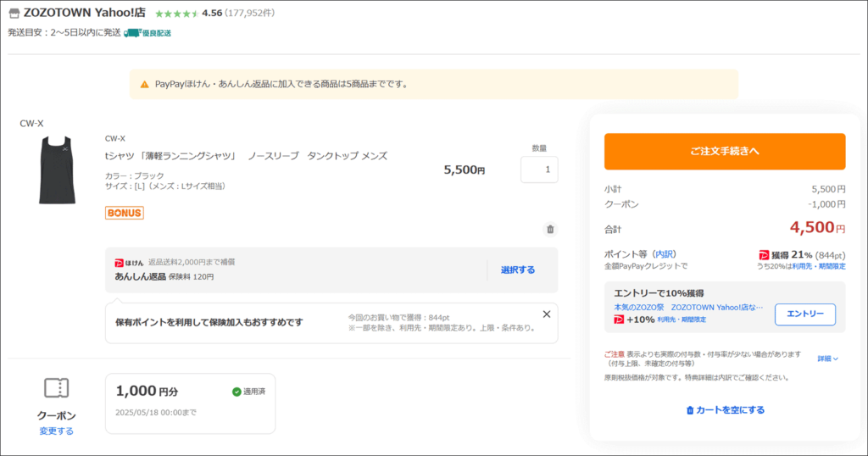Click the green 適用済 check icon
868x456 pixels.
coord(236,392)
